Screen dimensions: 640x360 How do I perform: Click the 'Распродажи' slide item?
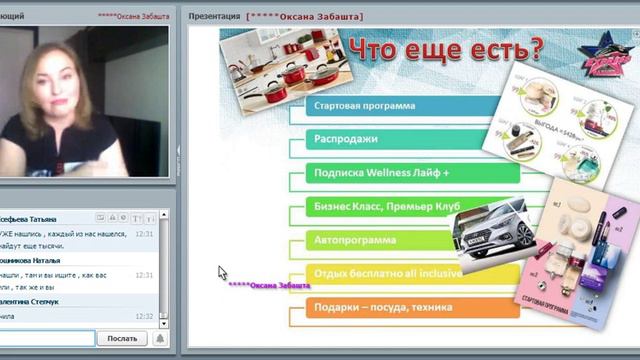[x=398, y=139]
